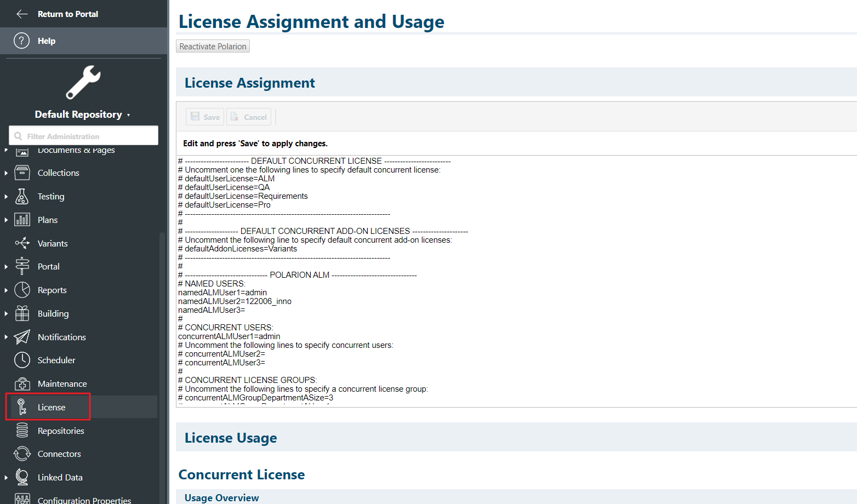Screen dimensions: 857x504
Task: Click the Help question mark icon
Action: coord(21,41)
